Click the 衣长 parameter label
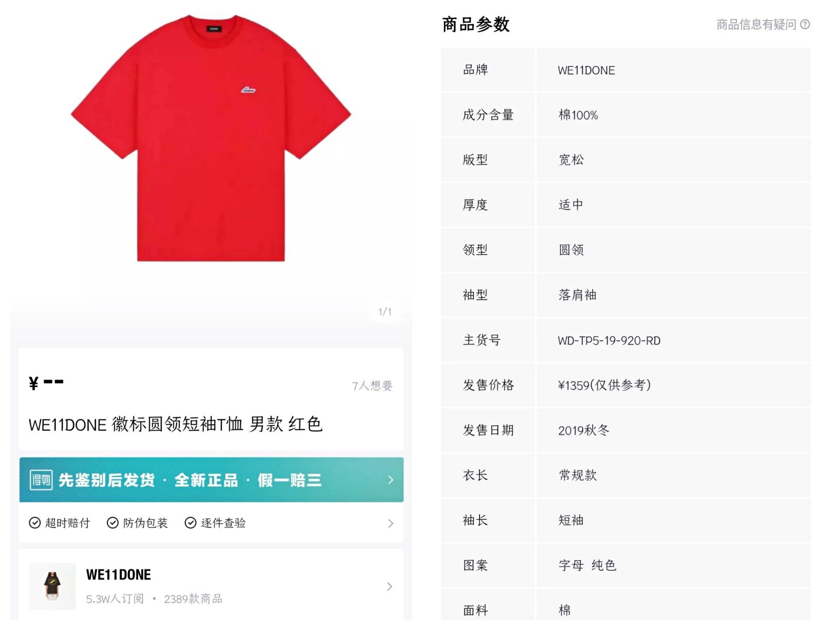Image resolution: width=840 pixels, height=630 pixels. 476,476
